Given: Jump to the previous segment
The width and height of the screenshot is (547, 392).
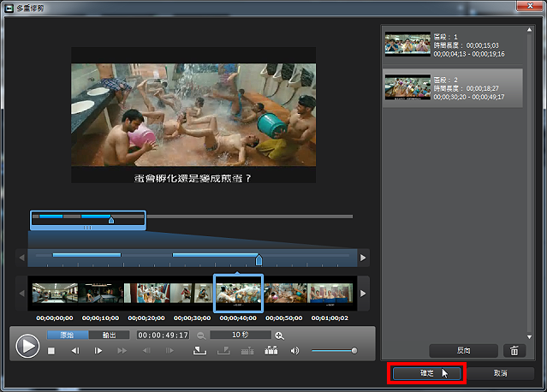Looking at the screenshot, I should pos(146,351).
